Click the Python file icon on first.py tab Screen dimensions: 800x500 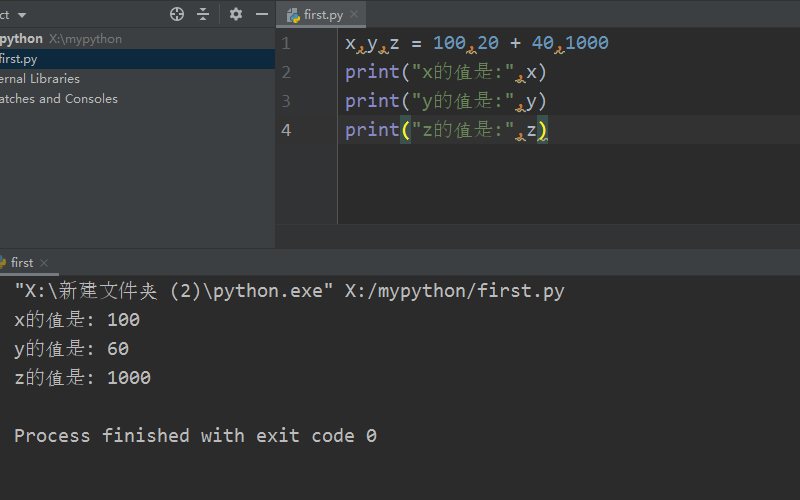(x=293, y=15)
